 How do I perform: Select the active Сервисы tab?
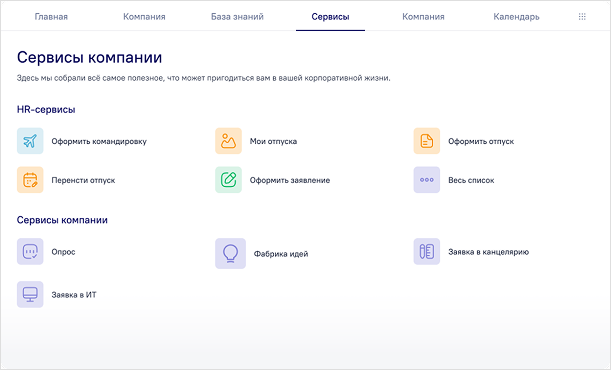point(330,17)
